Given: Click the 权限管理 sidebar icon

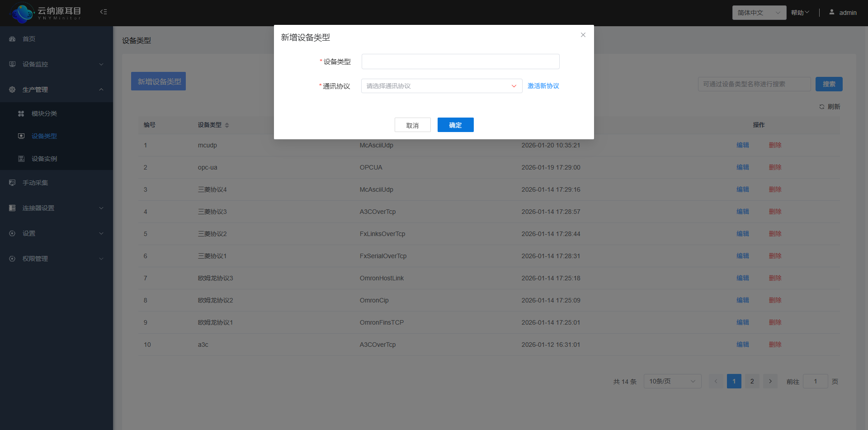Looking at the screenshot, I should tap(12, 258).
